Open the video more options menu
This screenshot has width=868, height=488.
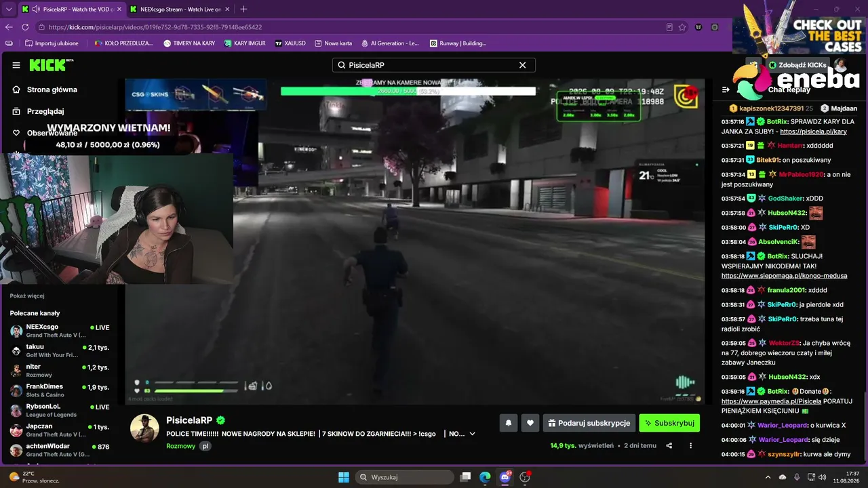(691, 445)
